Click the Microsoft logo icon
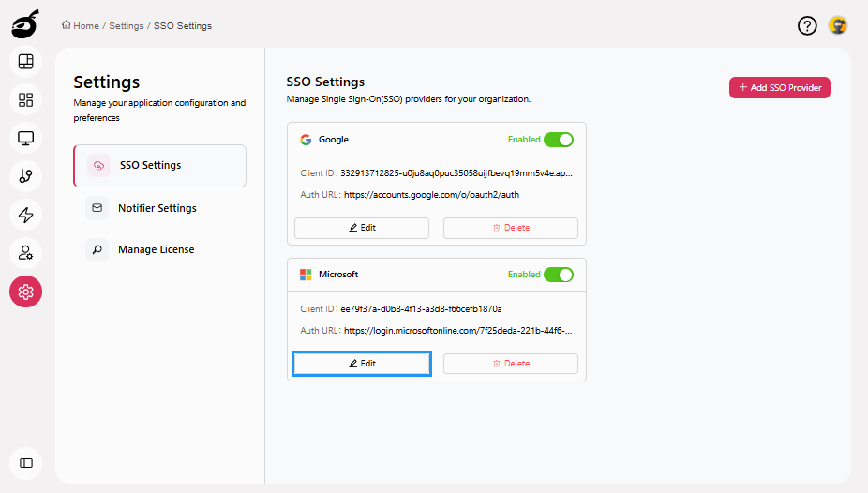The height and width of the screenshot is (493, 868). click(x=306, y=275)
